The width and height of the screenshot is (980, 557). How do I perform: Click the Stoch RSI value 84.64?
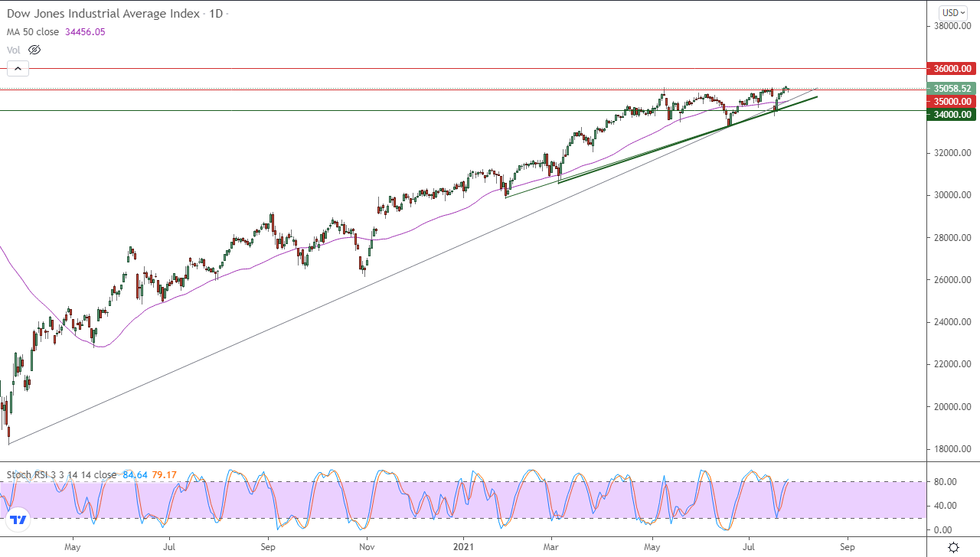135,474
